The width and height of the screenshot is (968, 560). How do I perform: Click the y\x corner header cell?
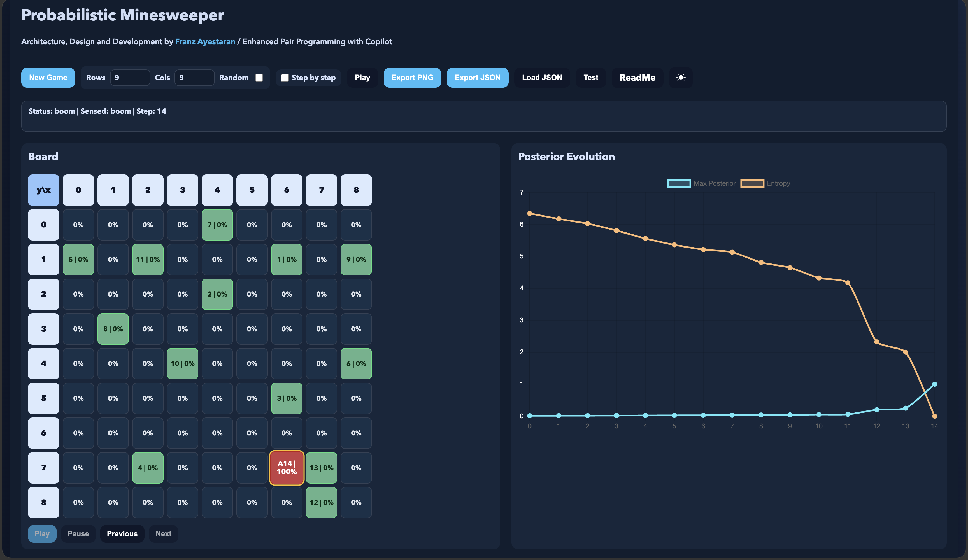44,190
